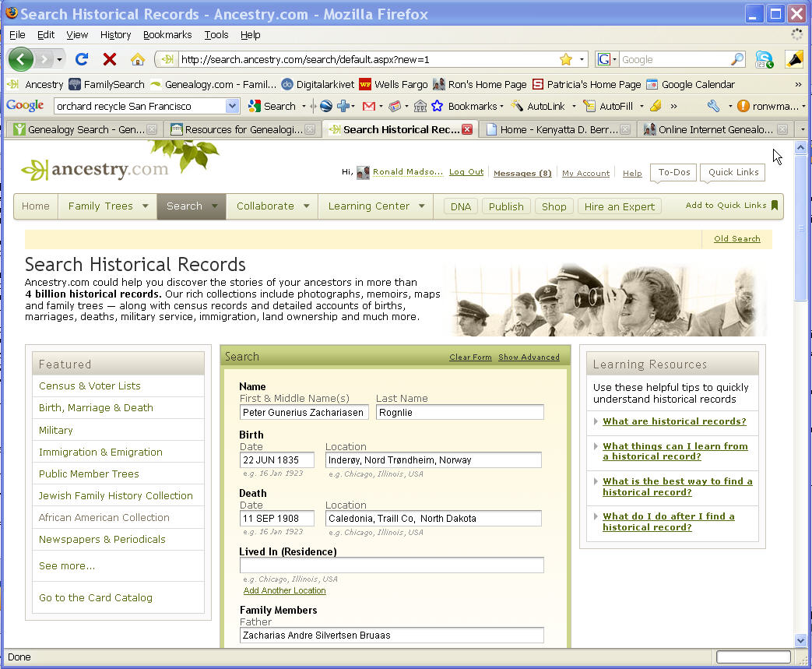This screenshot has width=812, height=669.
Task: Click the Lived In residence field
Action: (392, 565)
